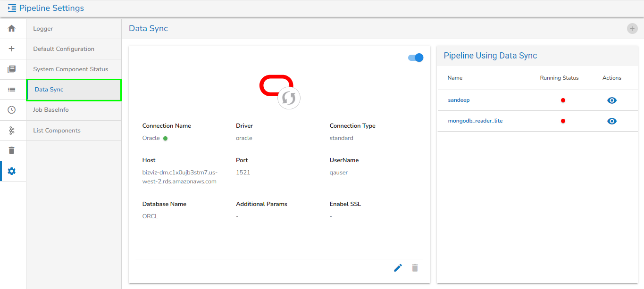Click the home icon in sidebar

click(12, 28)
